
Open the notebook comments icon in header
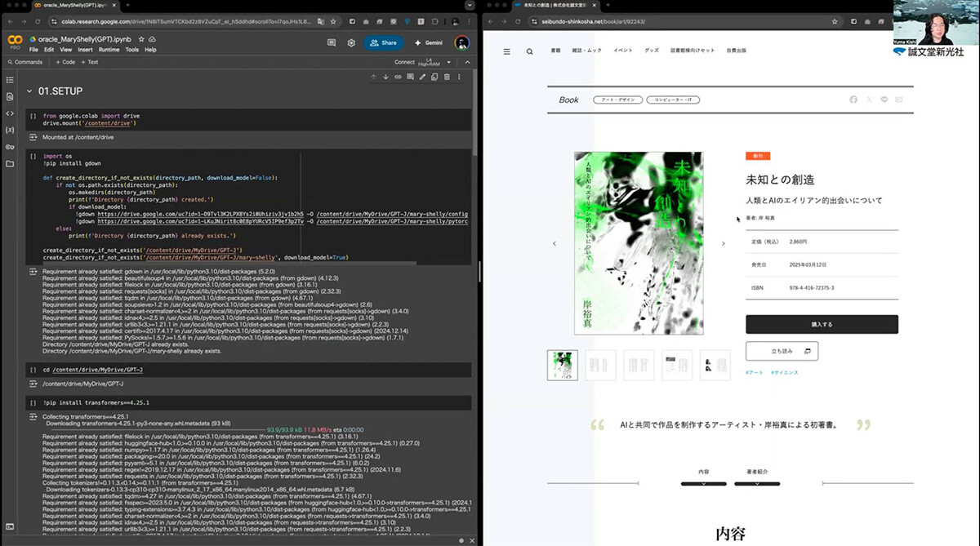332,42
